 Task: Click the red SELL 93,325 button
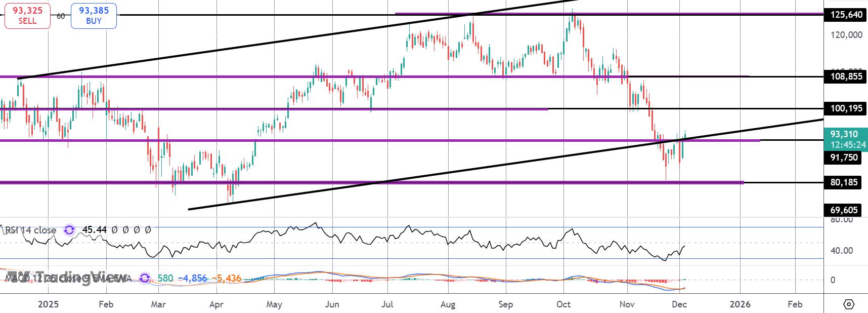click(27, 16)
